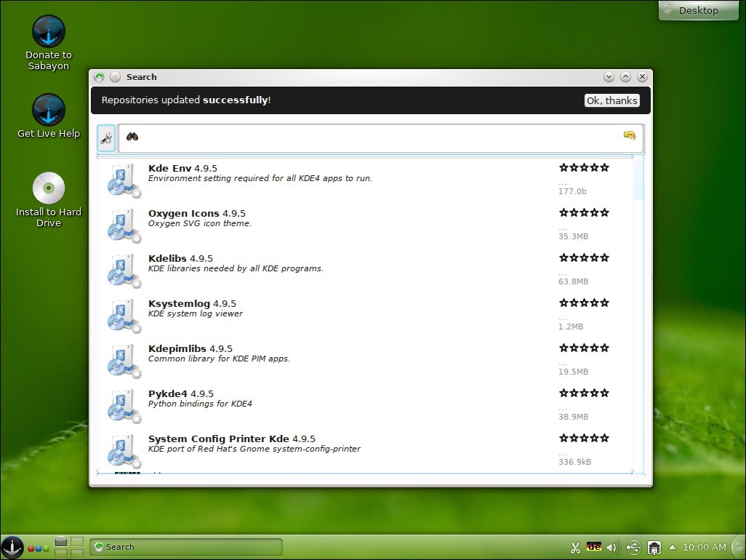
Task: Open the Klipper scissors clipboard tray icon
Action: [575, 548]
